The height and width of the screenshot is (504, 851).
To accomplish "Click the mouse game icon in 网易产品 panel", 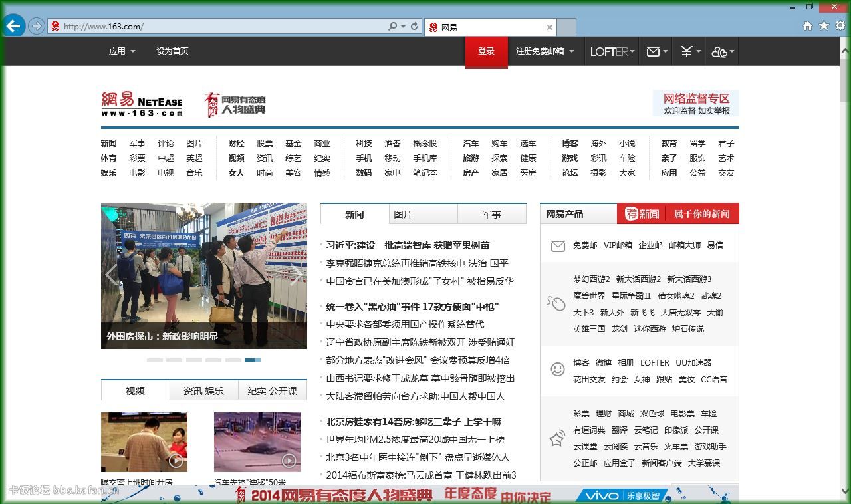I will 556,303.
